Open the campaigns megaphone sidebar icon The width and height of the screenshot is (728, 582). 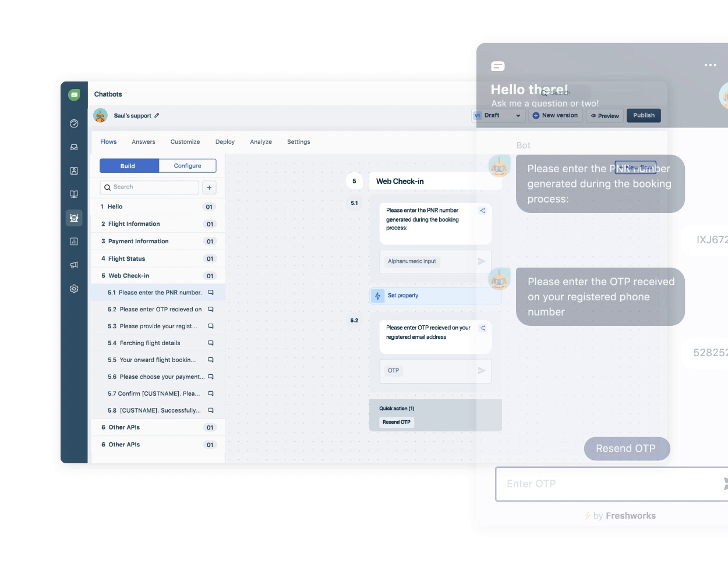click(x=74, y=265)
